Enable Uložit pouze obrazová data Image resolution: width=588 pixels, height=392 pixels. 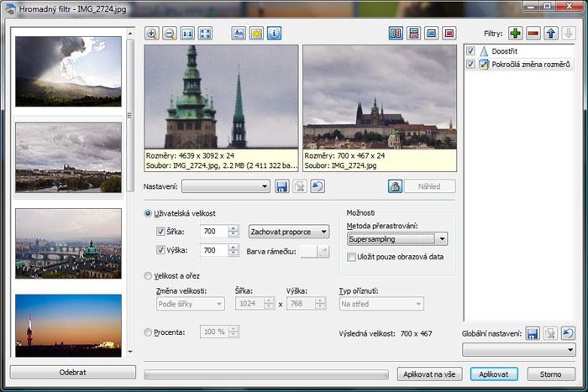352,257
